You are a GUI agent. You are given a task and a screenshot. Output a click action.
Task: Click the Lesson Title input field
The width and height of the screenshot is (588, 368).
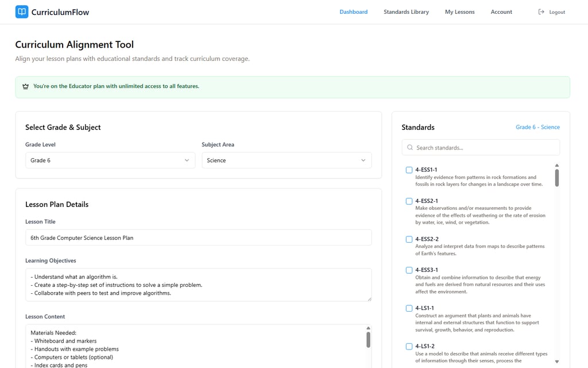[x=198, y=237]
